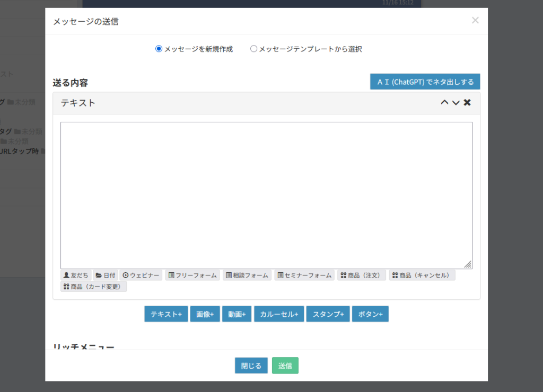Insert the セミナーフォーム tag
The height and width of the screenshot is (392, 543).
pos(304,275)
